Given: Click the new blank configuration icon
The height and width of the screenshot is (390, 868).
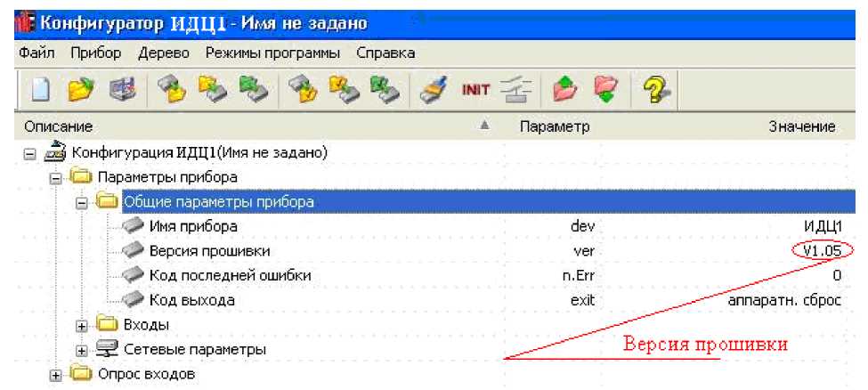Looking at the screenshot, I should click(x=37, y=90).
